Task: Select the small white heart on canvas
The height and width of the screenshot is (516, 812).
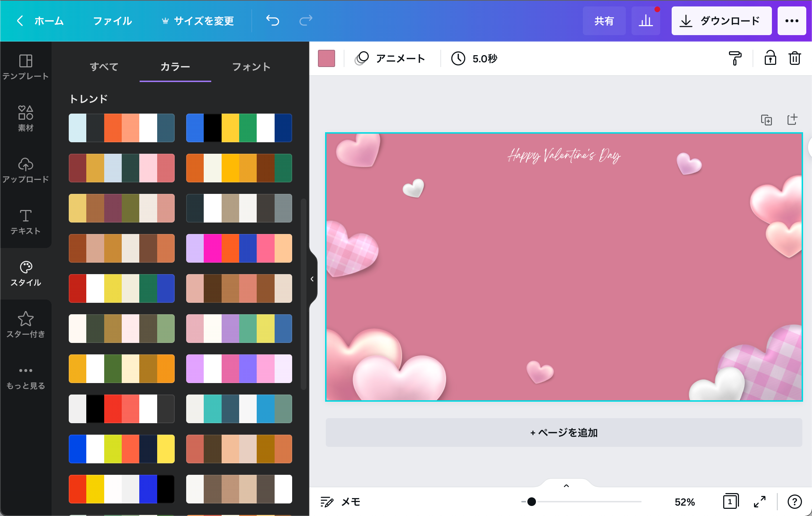Action: pos(414,188)
